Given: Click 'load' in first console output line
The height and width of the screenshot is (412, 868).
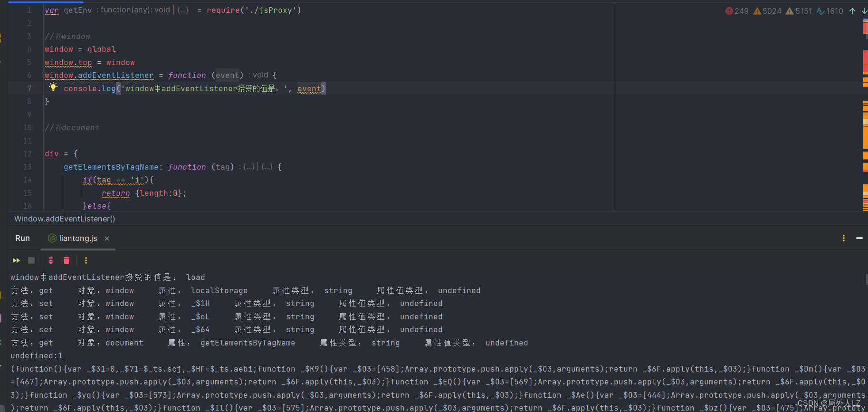Looking at the screenshot, I should [196, 278].
